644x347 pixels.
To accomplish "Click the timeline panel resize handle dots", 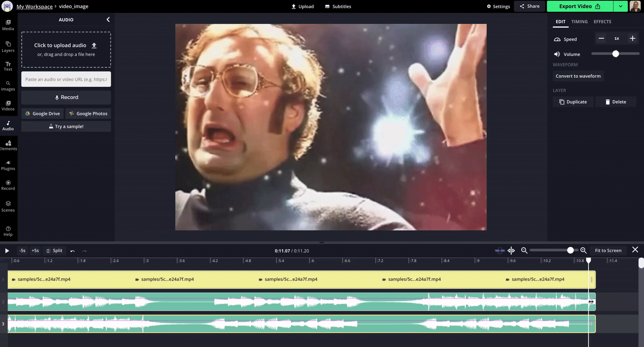I will tap(322, 242).
